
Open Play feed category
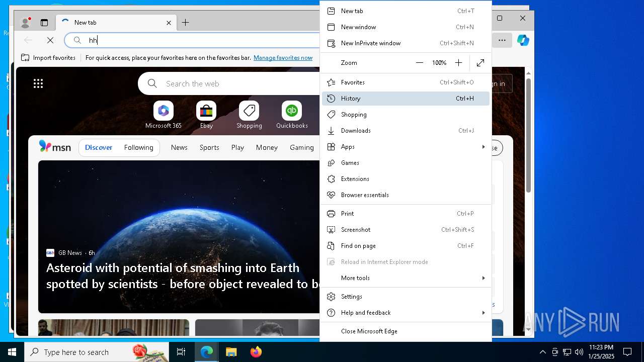pyautogui.click(x=237, y=147)
